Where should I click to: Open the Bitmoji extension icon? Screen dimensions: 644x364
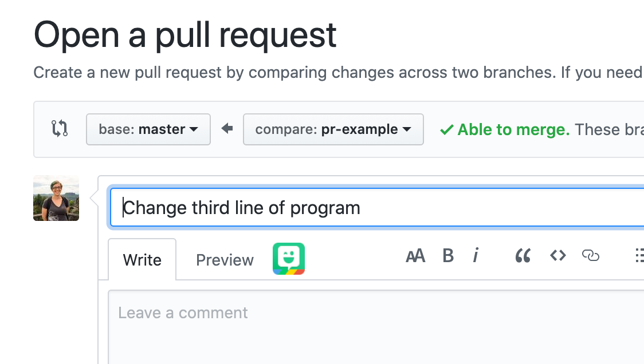[289, 259]
